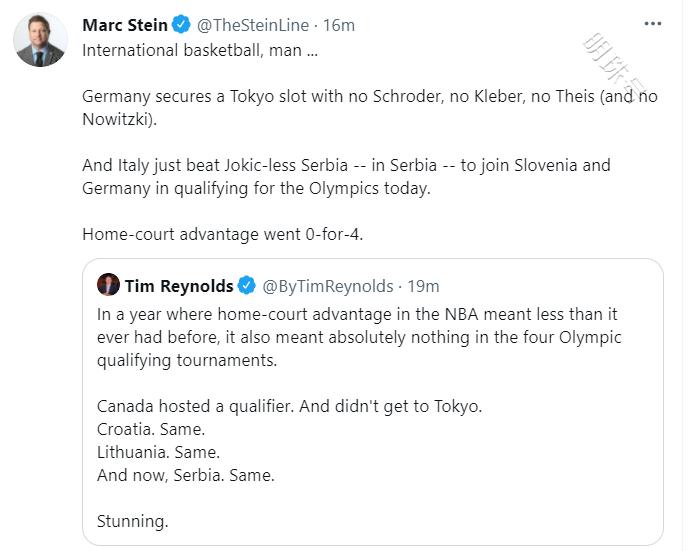Click the "Lithuania. Same." line

(158, 452)
